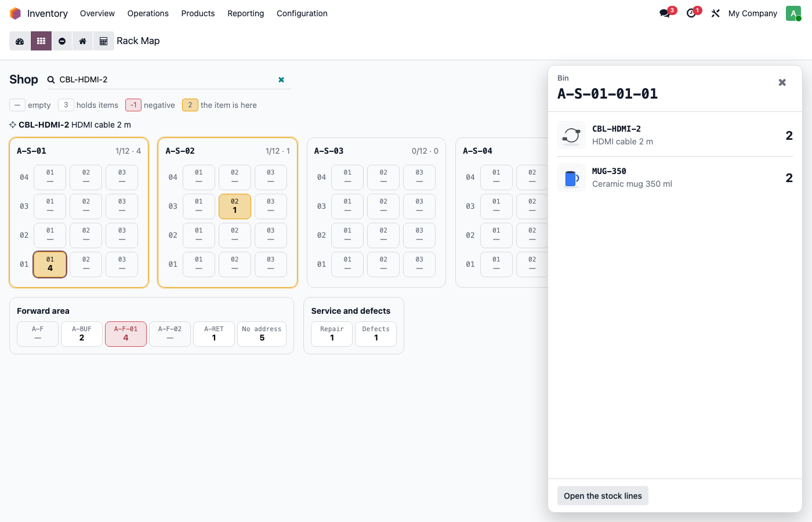Open the Reporting menu

[x=246, y=13]
